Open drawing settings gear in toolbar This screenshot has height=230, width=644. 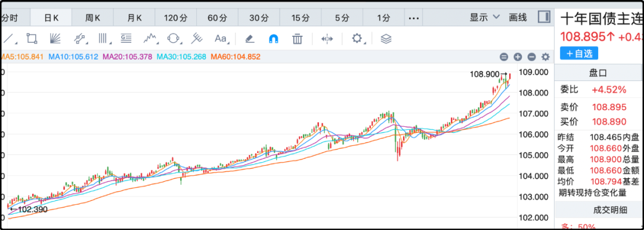[357, 39]
